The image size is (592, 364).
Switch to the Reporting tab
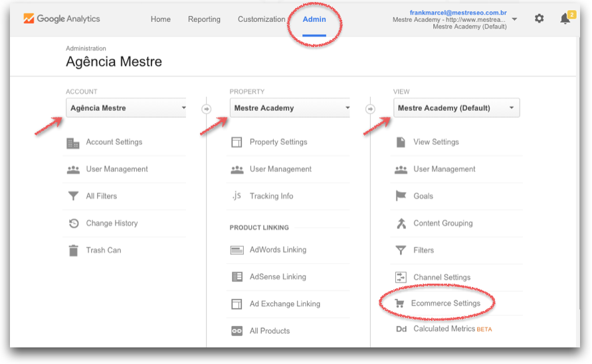pos(204,19)
